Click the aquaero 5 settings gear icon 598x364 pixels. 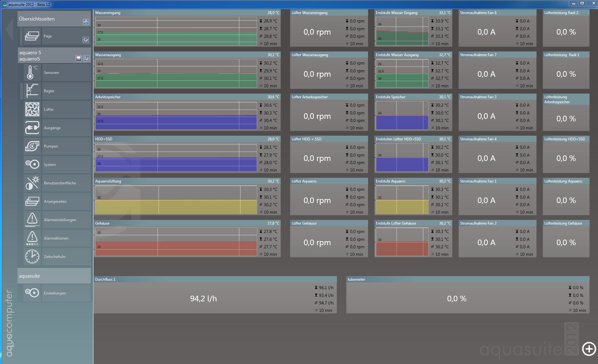point(86,58)
